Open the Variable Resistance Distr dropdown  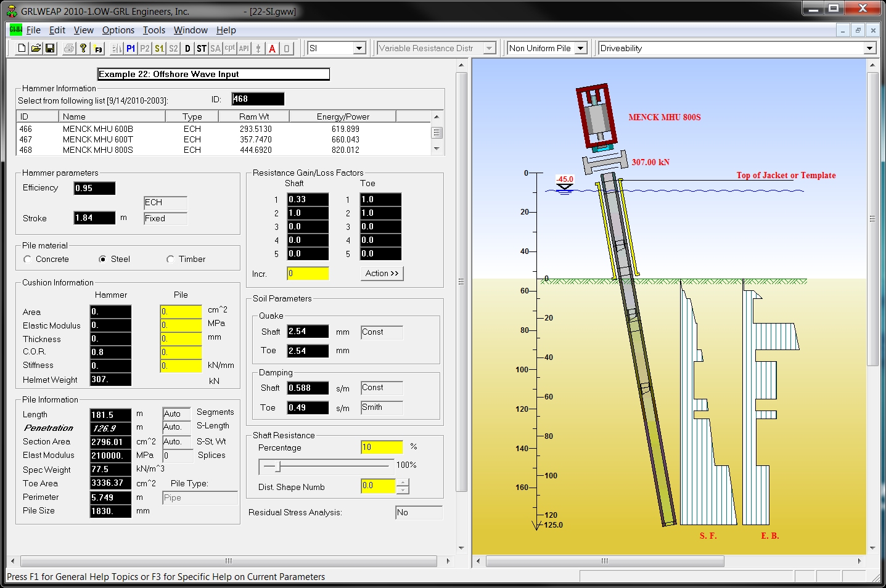click(490, 48)
